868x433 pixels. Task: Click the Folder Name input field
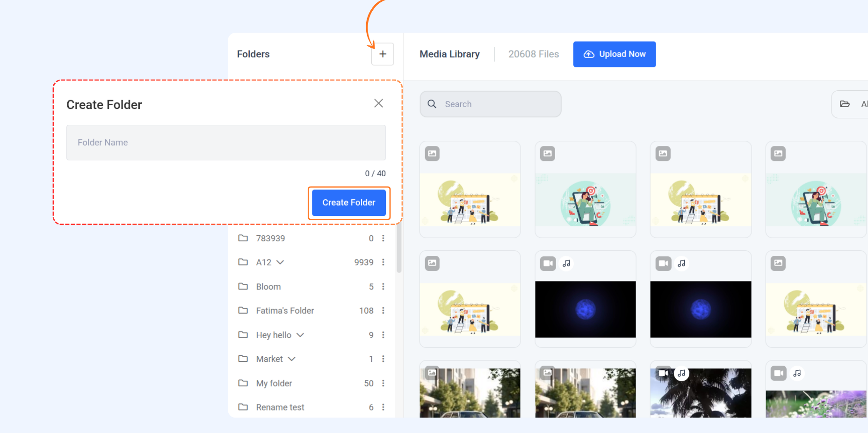(226, 143)
